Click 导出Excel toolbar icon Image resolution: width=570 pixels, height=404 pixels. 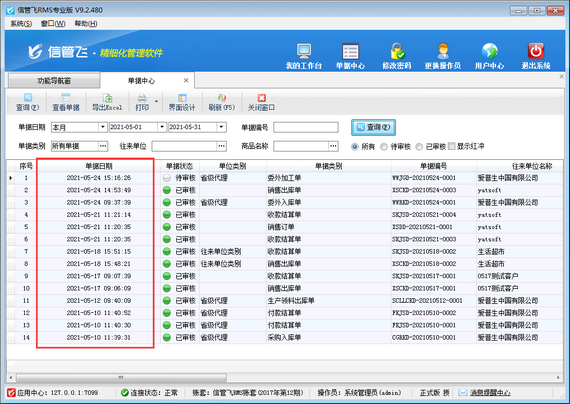coord(107,98)
